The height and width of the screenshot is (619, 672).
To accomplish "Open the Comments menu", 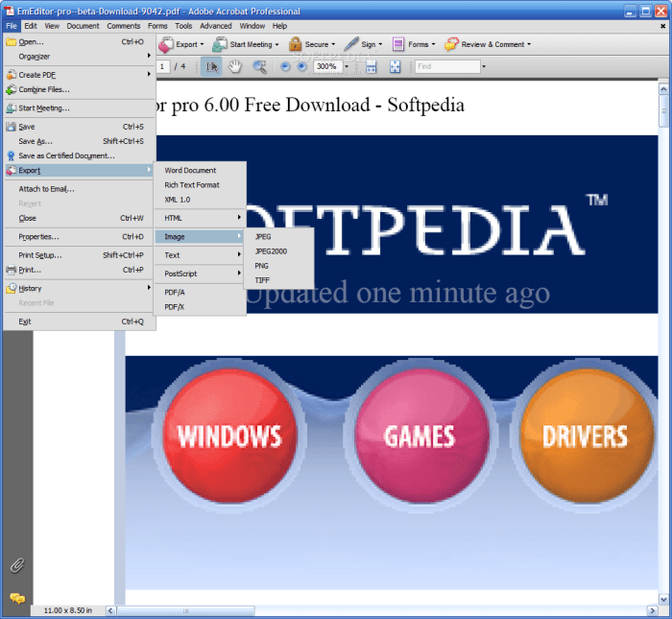I will click(x=124, y=26).
